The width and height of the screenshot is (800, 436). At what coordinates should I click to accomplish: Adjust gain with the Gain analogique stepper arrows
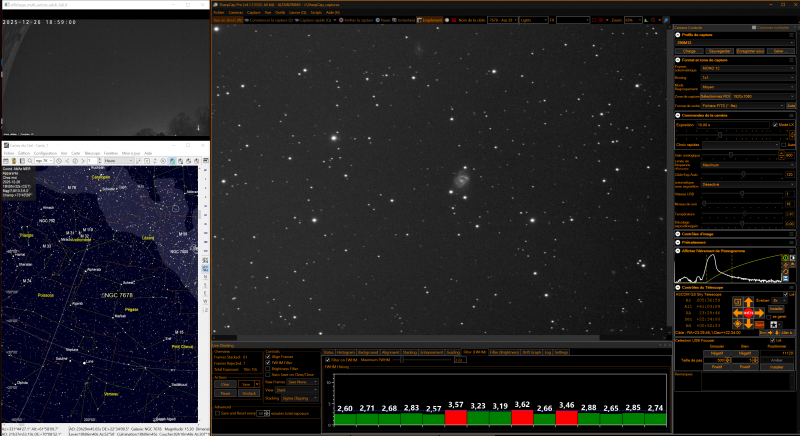781,155
